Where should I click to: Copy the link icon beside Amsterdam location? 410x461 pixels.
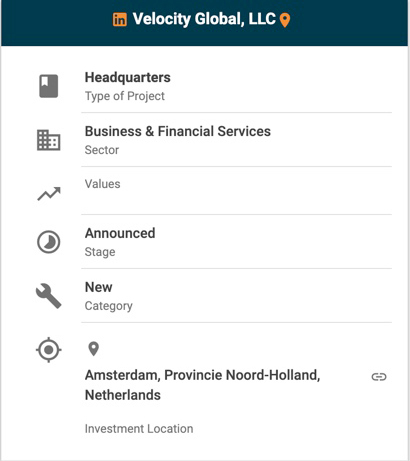379,377
